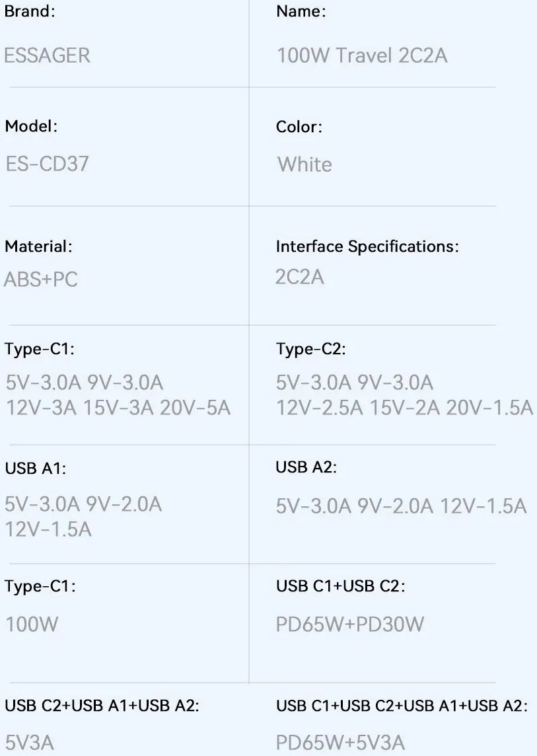Click the ES-CD37 model number
This screenshot has height=756, width=537.
(x=47, y=164)
